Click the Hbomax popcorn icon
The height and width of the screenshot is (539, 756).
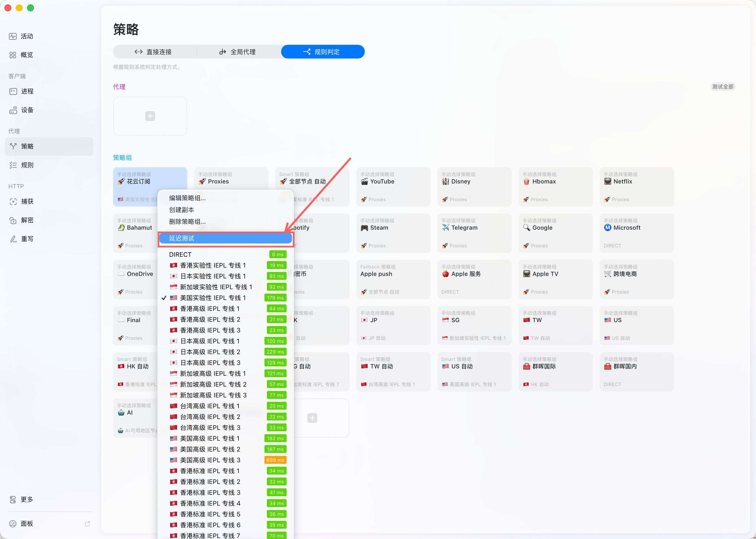526,181
